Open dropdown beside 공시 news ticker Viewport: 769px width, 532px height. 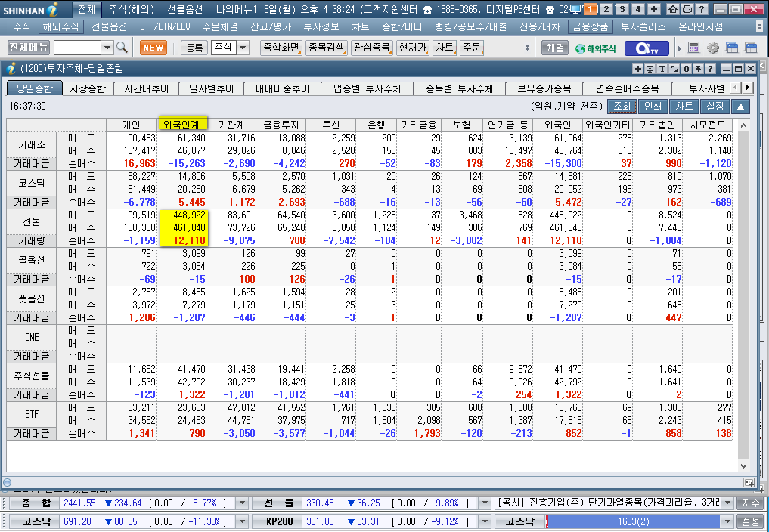click(x=728, y=503)
